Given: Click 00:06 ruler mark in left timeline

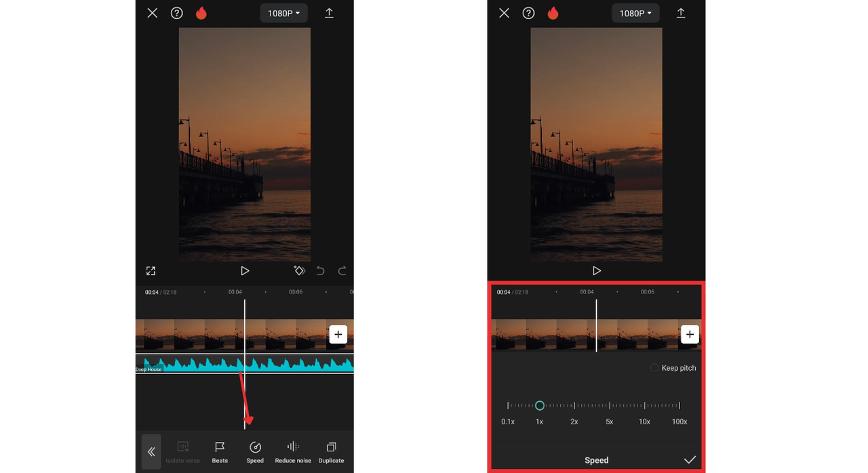Looking at the screenshot, I should click(296, 292).
